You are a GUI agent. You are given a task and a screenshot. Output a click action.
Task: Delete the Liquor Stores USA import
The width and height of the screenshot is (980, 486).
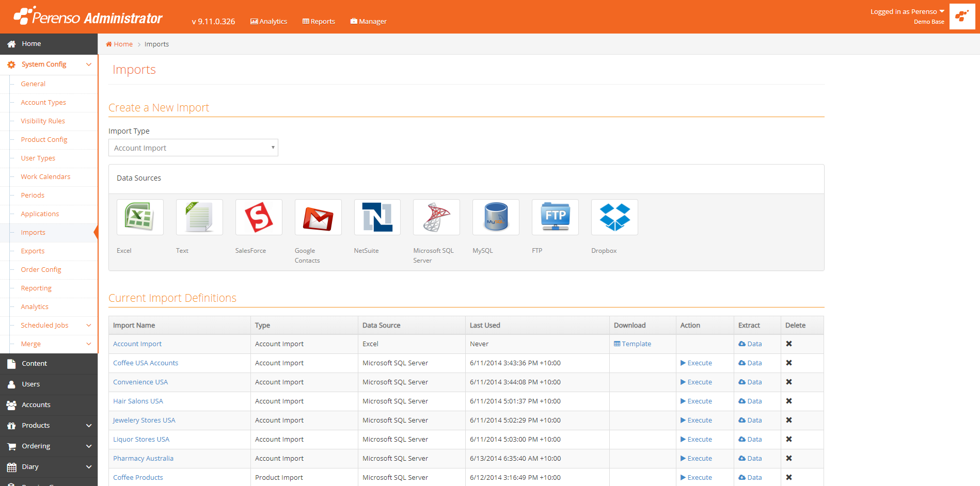pyautogui.click(x=789, y=439)
